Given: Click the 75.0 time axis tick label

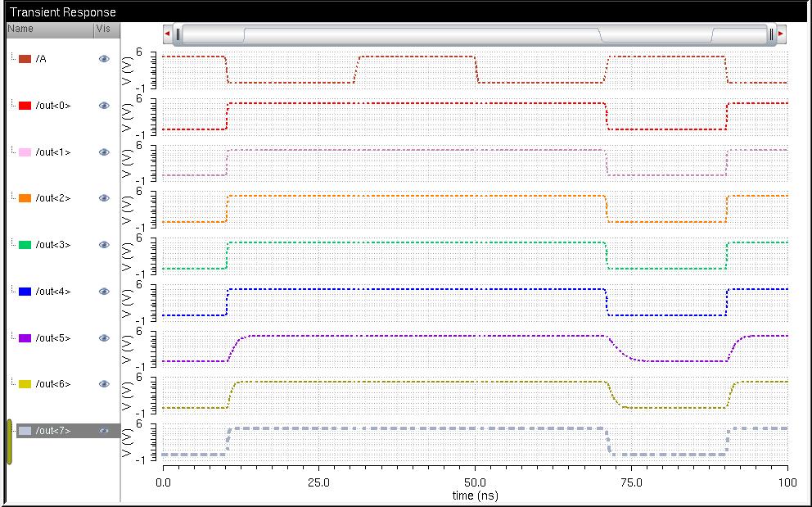Looking at the screenshot, I should 631,482.
